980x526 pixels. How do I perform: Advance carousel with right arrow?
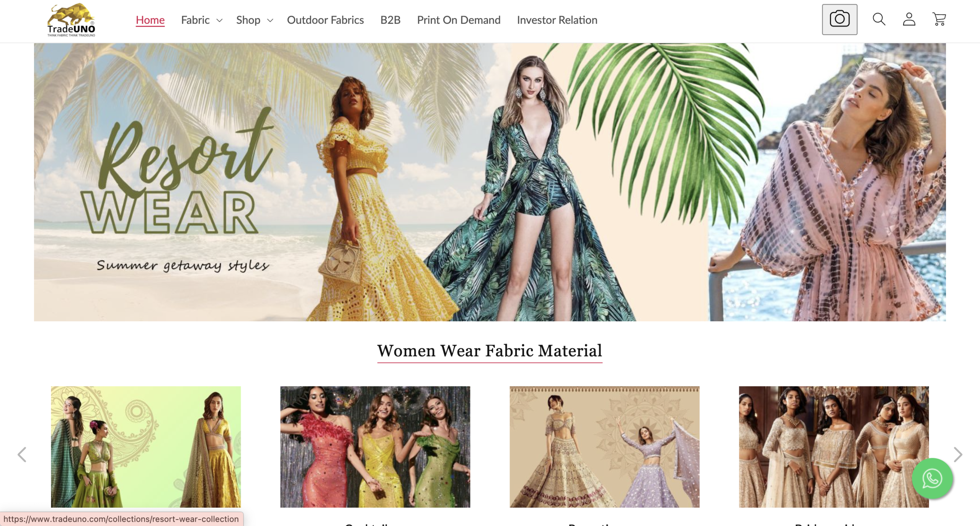coord(957,454)
